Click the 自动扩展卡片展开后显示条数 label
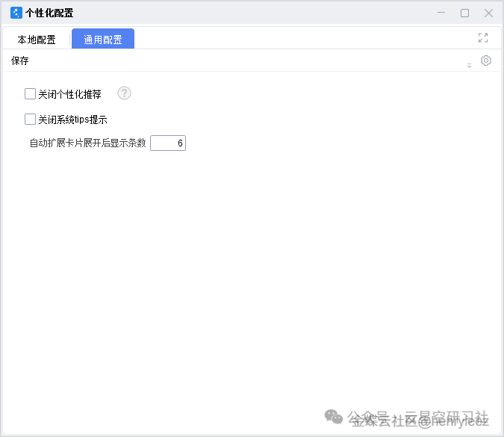Image resolution: width=504 pixels, height=437 pixels. point(87,143)
